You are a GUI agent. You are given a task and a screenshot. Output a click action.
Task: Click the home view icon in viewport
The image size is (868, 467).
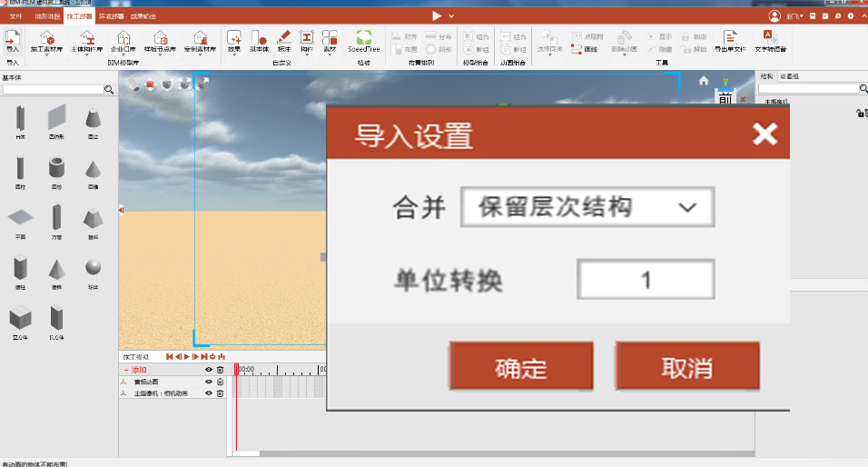click(x=704, y=81)
